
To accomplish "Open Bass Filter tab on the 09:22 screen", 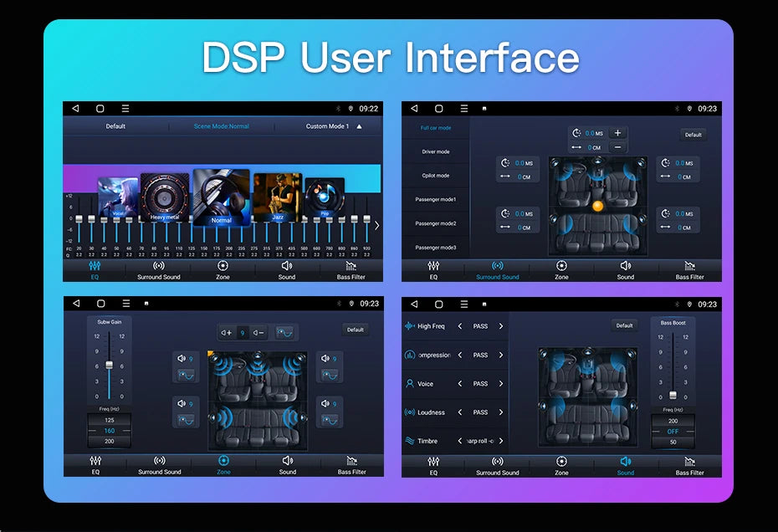I will (x=351, y=270).
